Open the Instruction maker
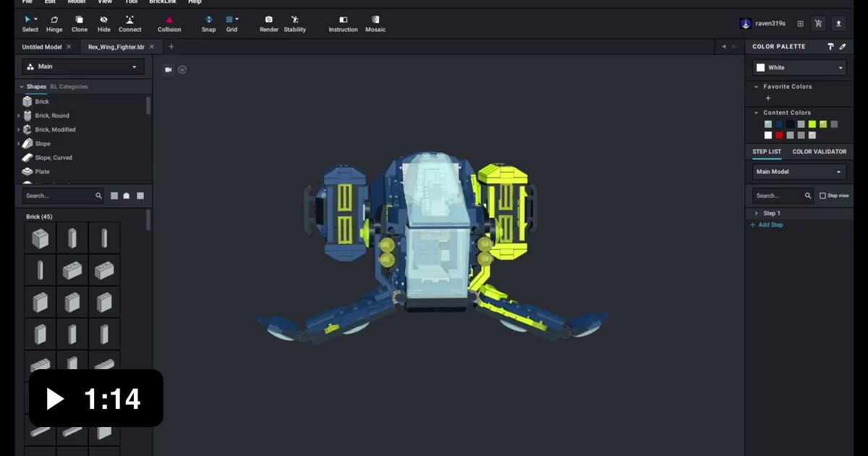Viewport: 868px width, 456px height. pyautogui.click(x=343, y=24)
